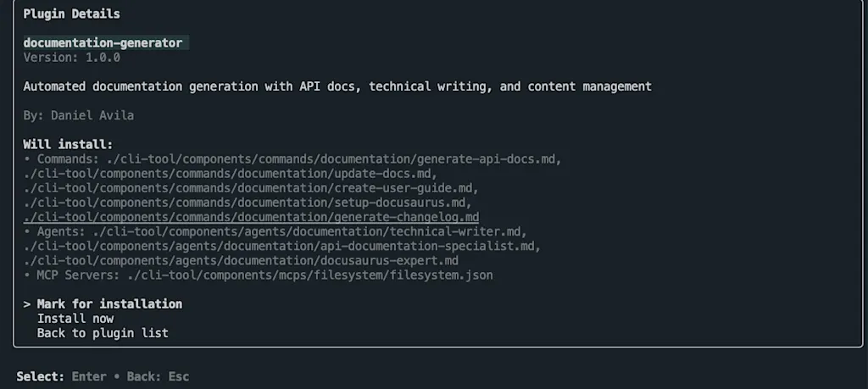
Task: Click the Esc back hint in the footer
Action: pyautogui.click(x=179, y=377)
